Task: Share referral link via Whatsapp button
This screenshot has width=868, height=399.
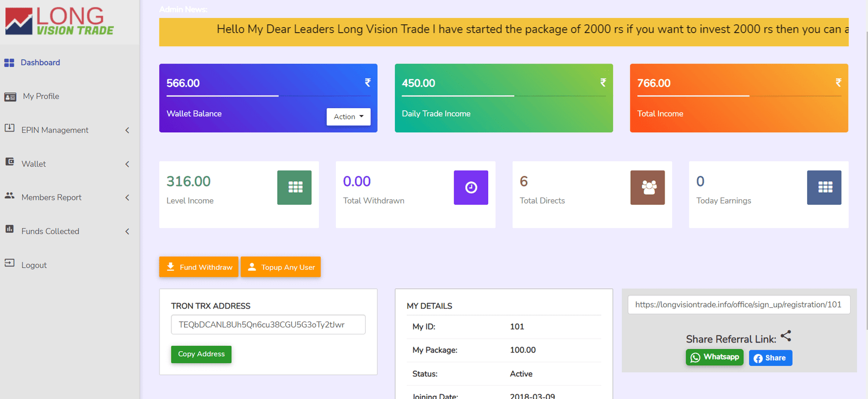Action: [x=714, y=357]
